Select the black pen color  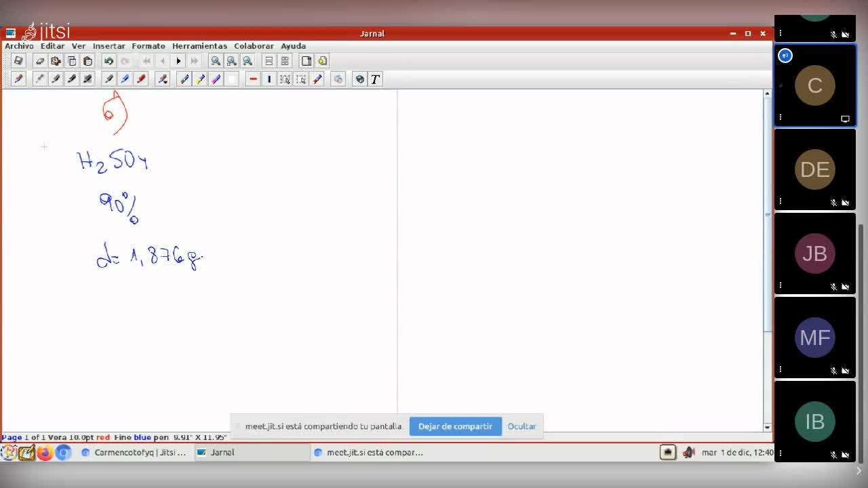(108, 79)
